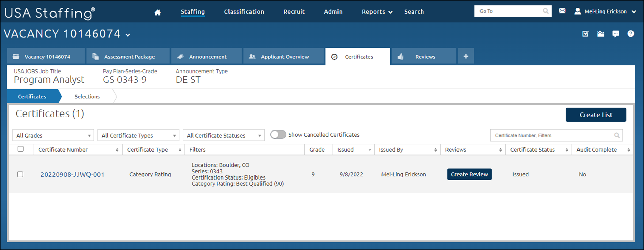Open the Staffing menu
This screenshot has width=644, height=250.
[193, 12]
